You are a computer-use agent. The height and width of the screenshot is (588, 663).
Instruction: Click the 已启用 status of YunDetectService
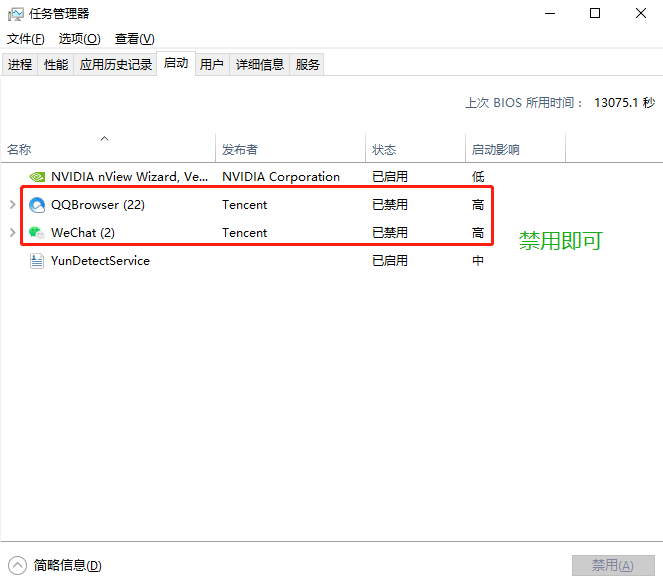pyautogui.click(x=390, y=261)
